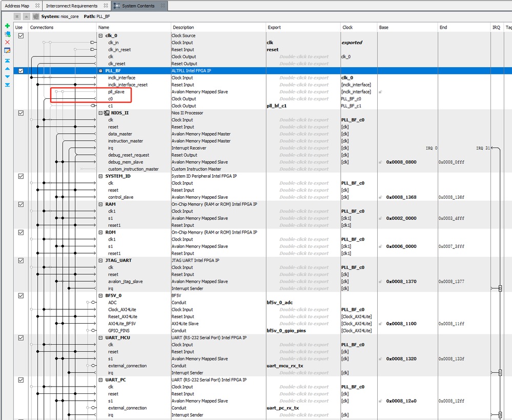Select the System Contents tab

pos(138,6)
